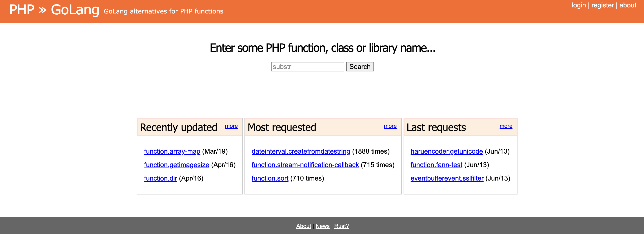Open function.fann-test link
644x234 pixels.
click(x=436, y=165)
